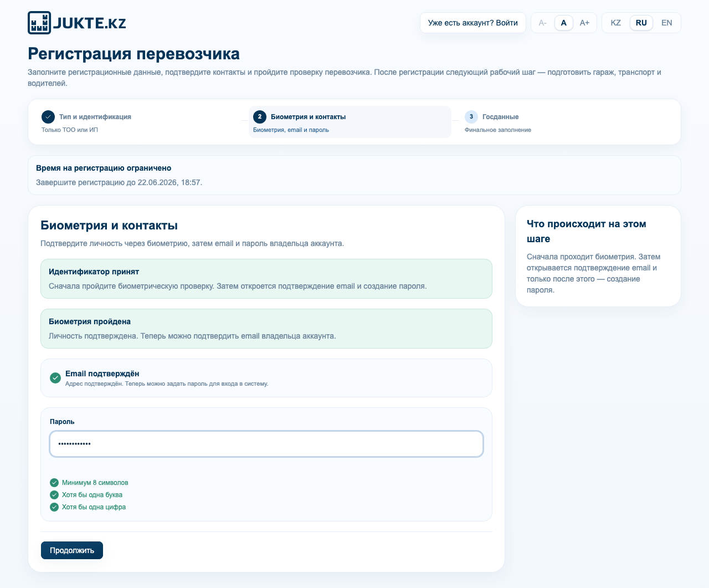
Task: Click the 'Биометрия и контакты' section heading
Action: tap(109, 226)
